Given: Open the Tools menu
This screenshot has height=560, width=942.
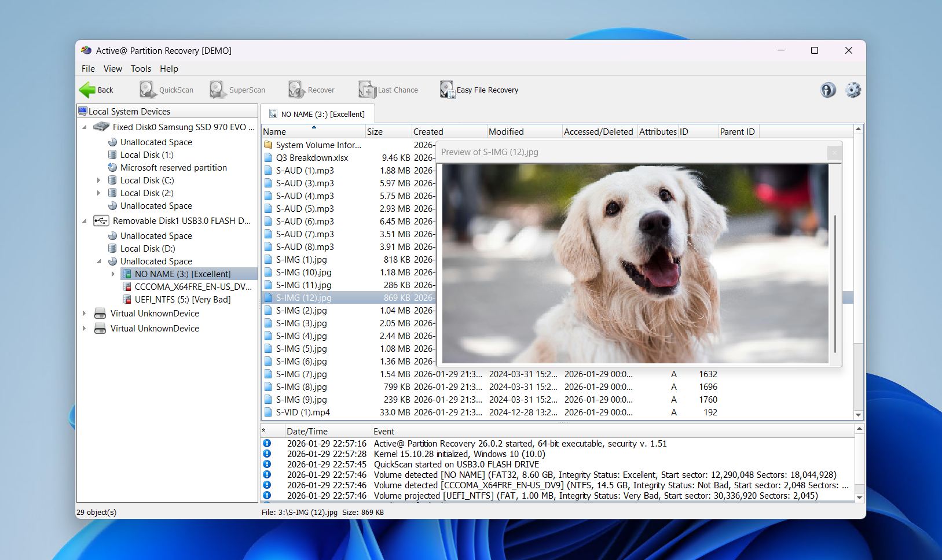Looking at the screenshot, I should pyautogui.click(x=141, y=68).
